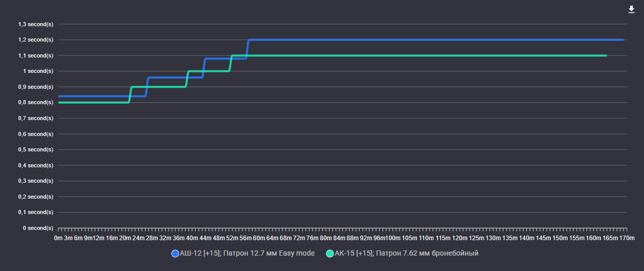The height and width of the screenshot is (271, 644).
Task: Click the '160m' distance label
Action: coord(594,238)
